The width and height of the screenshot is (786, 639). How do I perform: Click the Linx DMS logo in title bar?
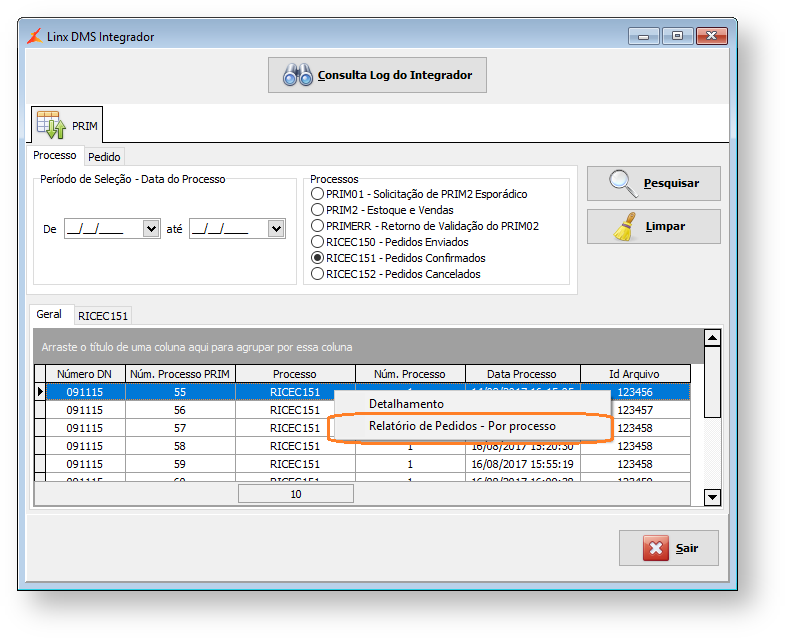tap(35, 36)
